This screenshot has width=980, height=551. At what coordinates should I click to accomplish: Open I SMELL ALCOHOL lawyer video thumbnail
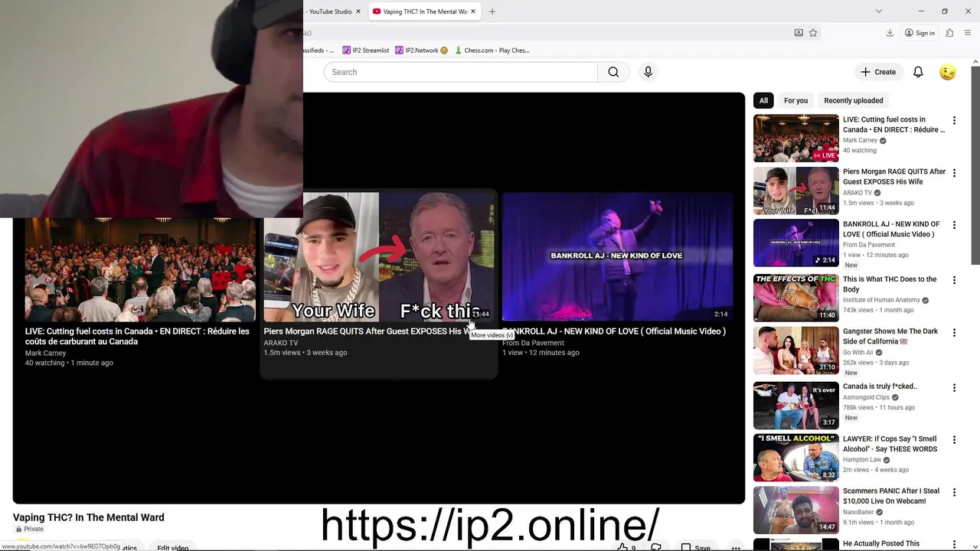pyautogui.click(x=795, y=458)
